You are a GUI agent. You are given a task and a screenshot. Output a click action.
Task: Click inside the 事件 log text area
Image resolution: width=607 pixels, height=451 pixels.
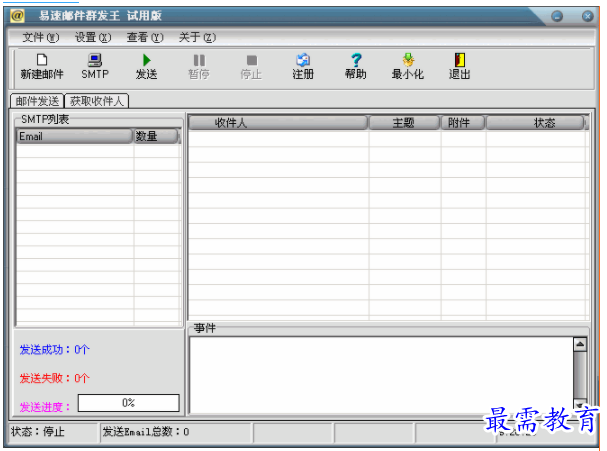point(381,375)
